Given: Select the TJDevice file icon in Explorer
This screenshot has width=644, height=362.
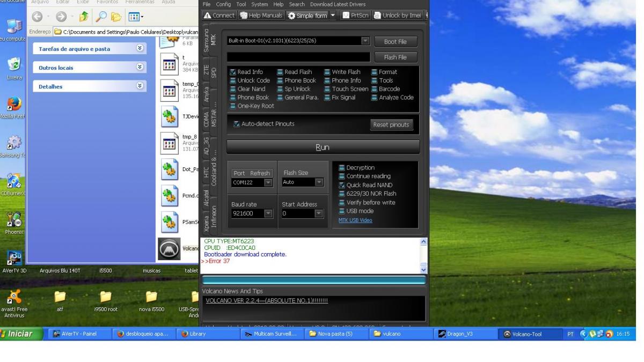Looking at the screenshot, I should 170,116.
